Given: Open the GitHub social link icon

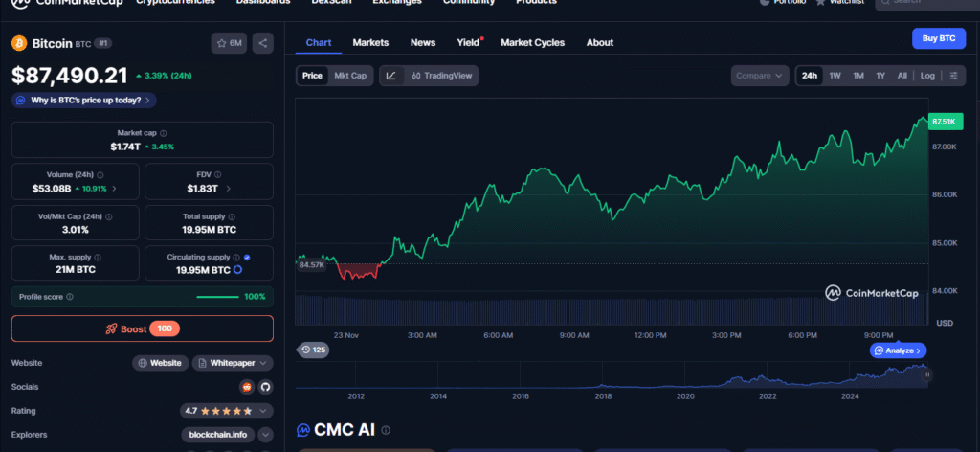Looking at the screenshot, I should click(x=265, y=387).
